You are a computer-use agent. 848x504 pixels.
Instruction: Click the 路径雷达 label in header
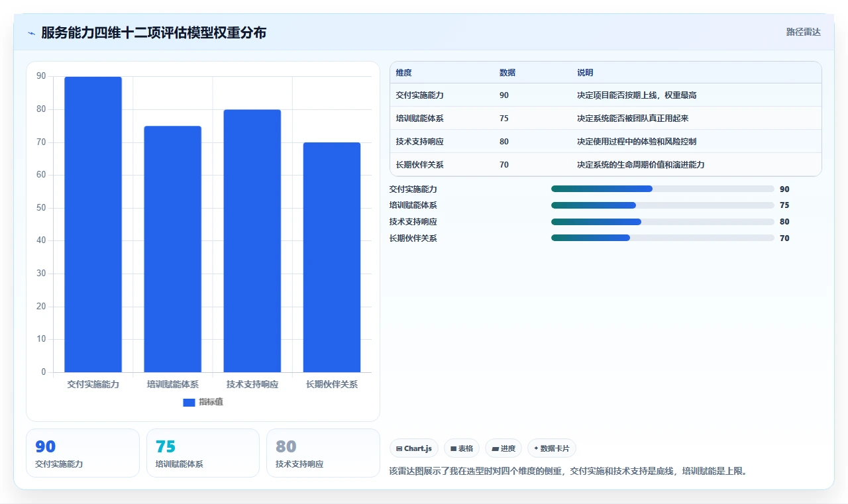(803, 32)
